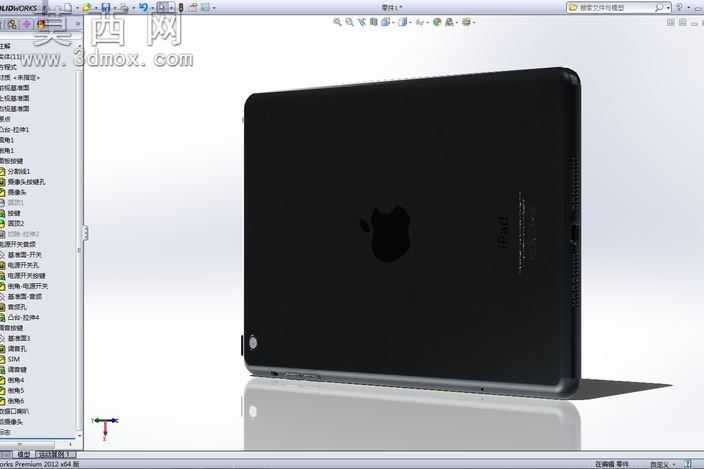Expand the Save options dropdown arrow
The height and width of the screenshot is (469, 704).
114,8
